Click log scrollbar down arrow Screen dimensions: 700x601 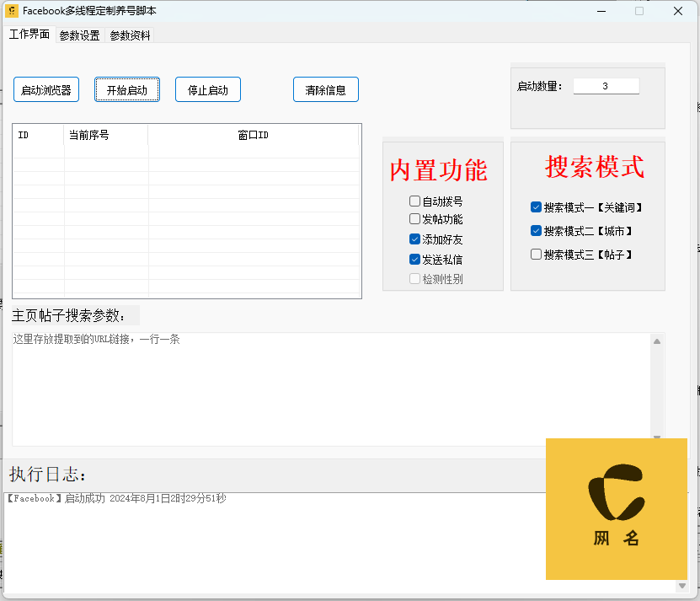(682, 586)
